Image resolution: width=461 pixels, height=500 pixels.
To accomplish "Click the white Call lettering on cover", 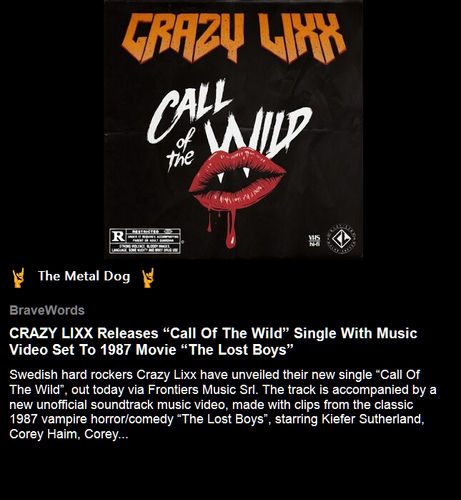I will coord(188,109).
